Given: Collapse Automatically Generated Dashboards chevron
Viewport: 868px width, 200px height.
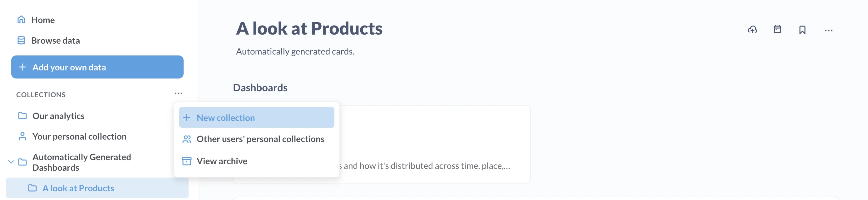Looking at the screenshot, I should tap(11, 162).
